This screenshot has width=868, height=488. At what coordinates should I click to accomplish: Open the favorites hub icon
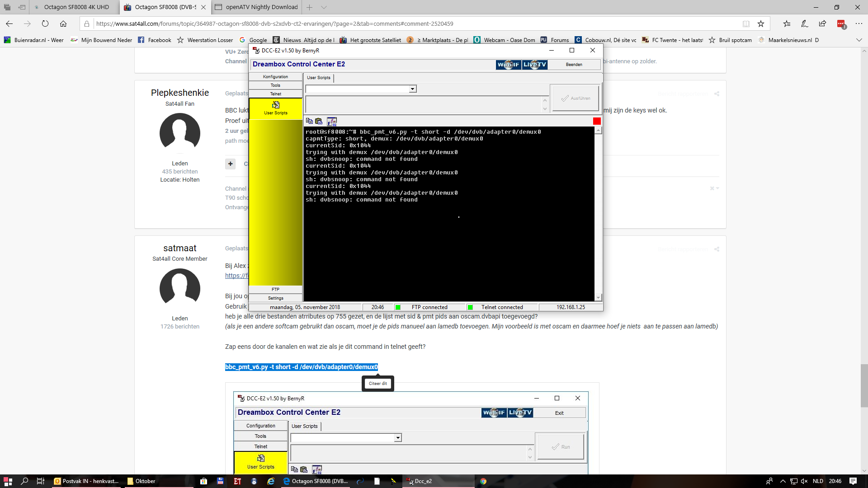click(787, 23)
